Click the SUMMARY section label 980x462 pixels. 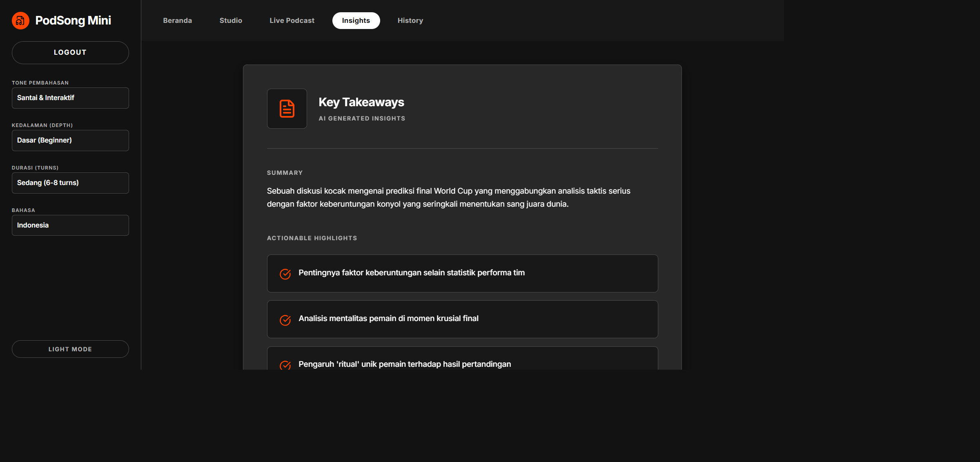pyautogui.click(x=285, y=173)
